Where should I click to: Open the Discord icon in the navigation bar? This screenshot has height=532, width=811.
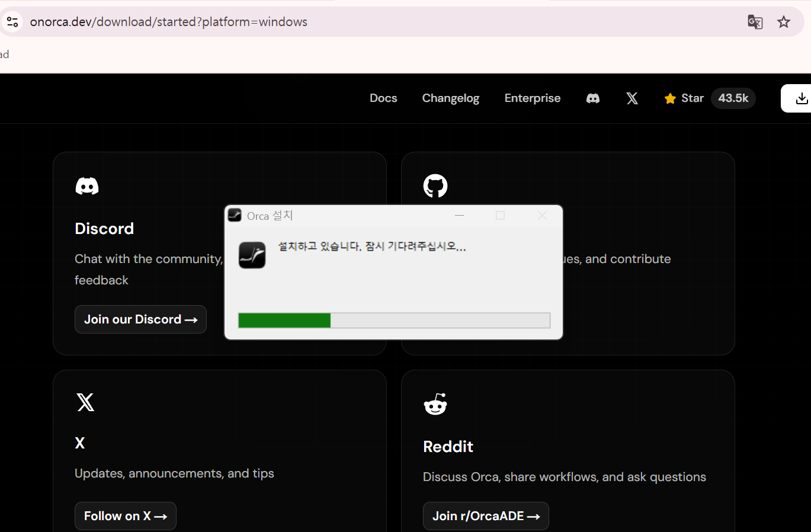(593, 98)
